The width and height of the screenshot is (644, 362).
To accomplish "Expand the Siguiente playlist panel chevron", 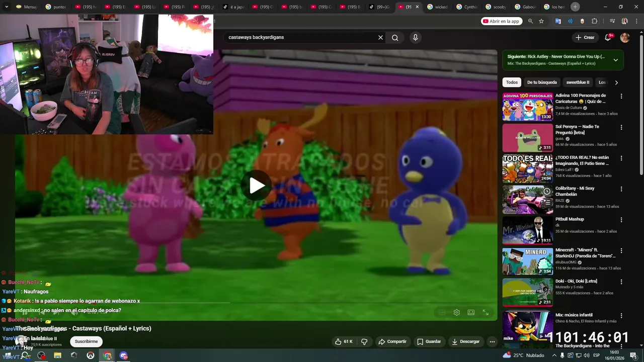I will (x=615, y=60).
